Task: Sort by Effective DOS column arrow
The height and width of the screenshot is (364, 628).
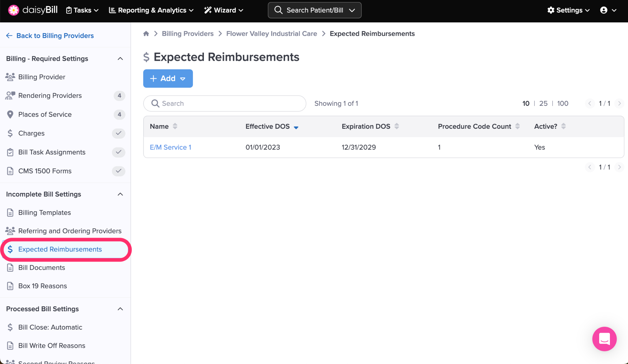Action: [x=296, y=127]
